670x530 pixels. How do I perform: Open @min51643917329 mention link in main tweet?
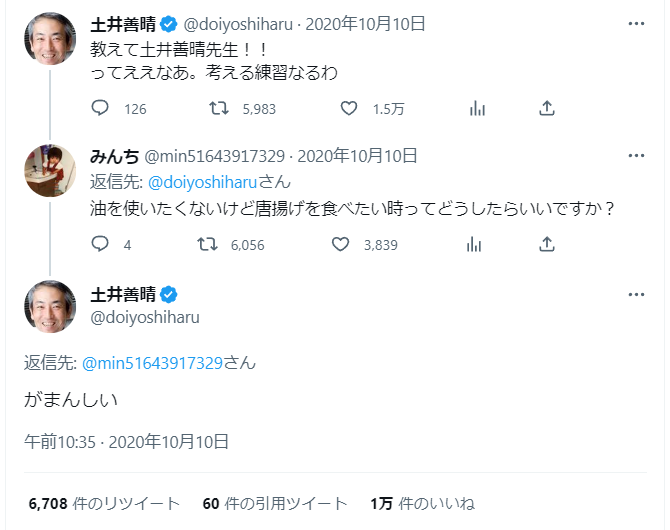click(149, 362)
